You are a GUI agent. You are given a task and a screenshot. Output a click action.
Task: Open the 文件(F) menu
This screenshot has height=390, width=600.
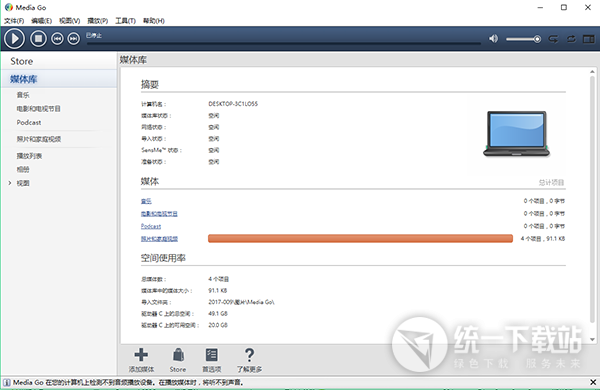pyautogui.click(x=14, y=21)
